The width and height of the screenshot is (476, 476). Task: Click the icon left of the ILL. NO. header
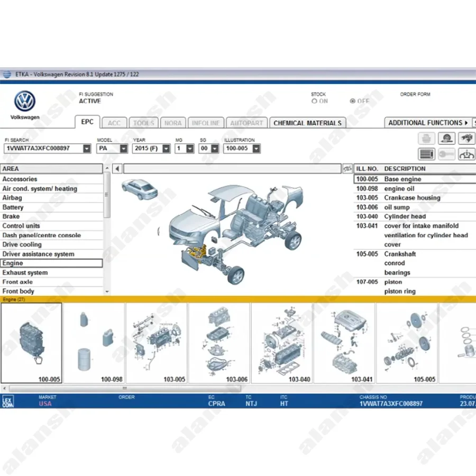point(347,169)
